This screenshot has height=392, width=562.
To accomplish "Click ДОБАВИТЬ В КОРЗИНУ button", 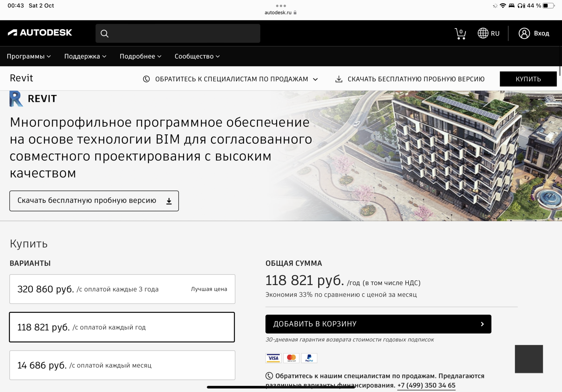I will [x=378, y=324].
